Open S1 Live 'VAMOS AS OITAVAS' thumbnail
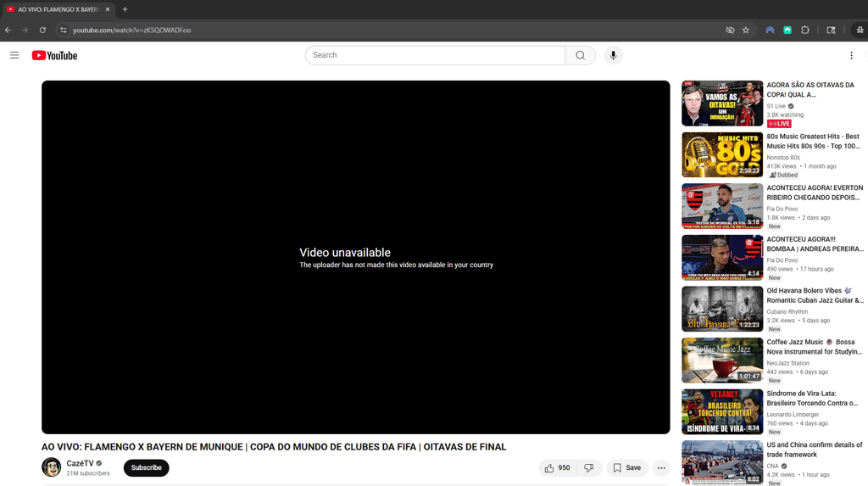This screenshot has height=486, width=868. click(722, 103)
